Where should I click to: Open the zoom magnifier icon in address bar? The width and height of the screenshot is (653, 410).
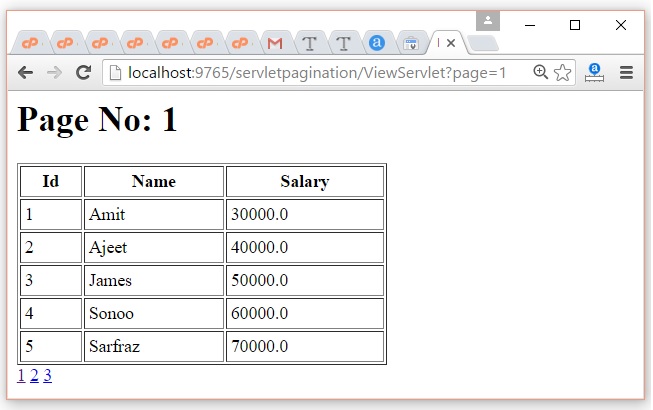541,72
